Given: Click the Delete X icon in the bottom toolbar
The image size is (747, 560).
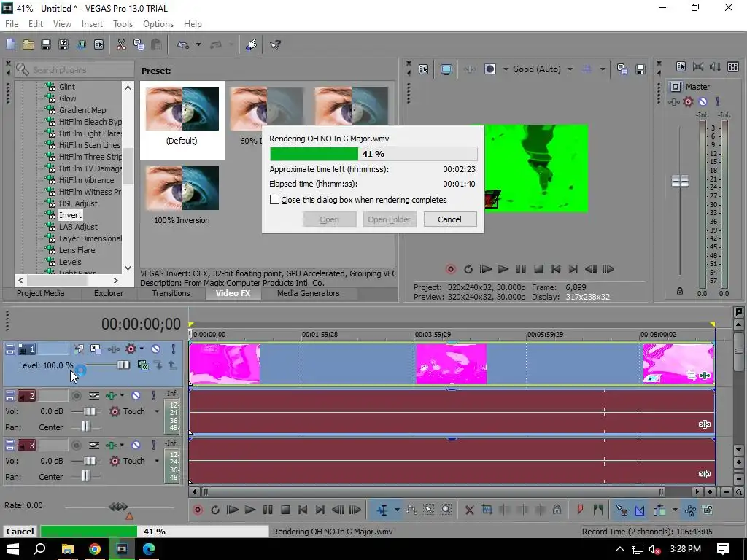Looking at the screenshot, I should coord(469,510).
